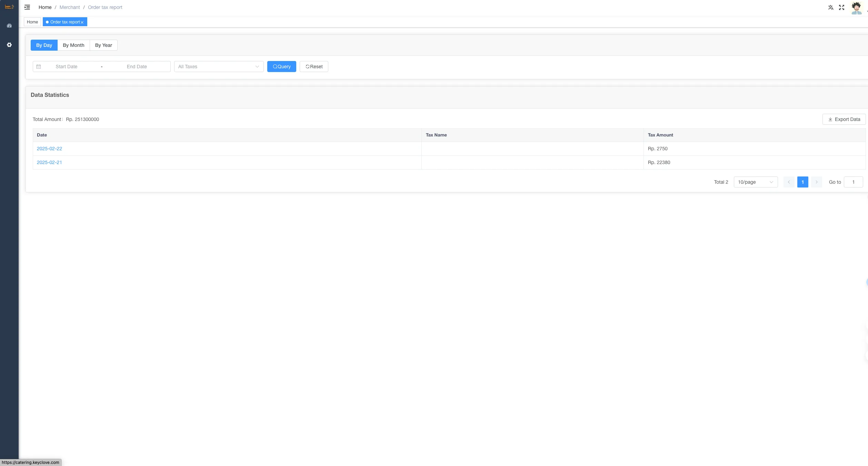This screenshot has height=466, width=868.
Task: Go to next page arrow
Action: tap(817, 182)
